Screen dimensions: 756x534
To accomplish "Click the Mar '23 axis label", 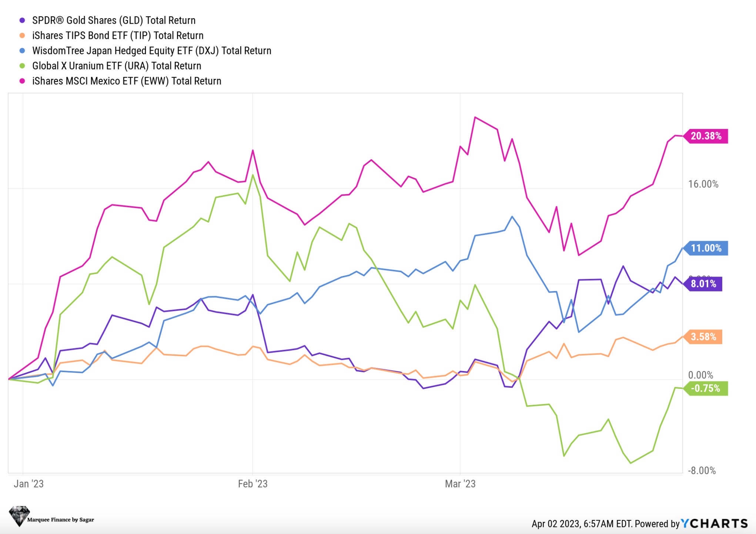I will (460, 484).
